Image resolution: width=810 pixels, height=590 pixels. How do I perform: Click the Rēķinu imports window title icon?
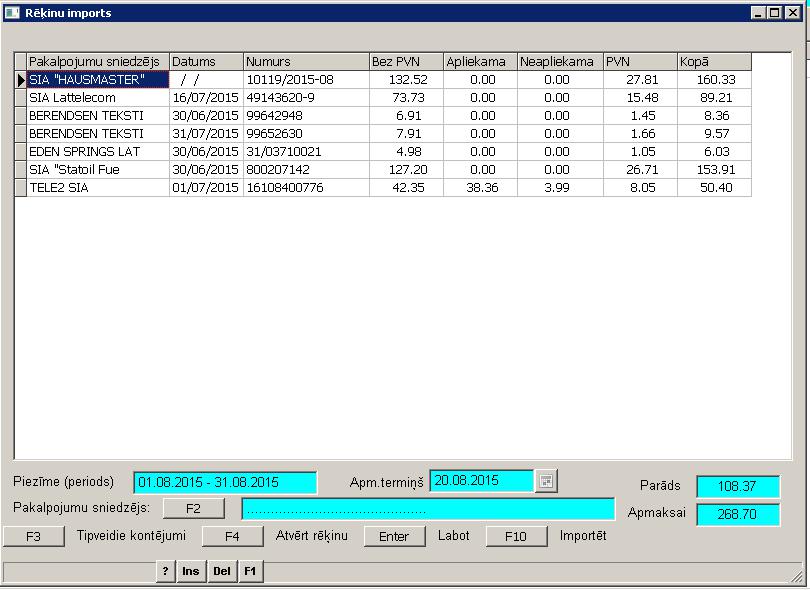coord(12,13)
